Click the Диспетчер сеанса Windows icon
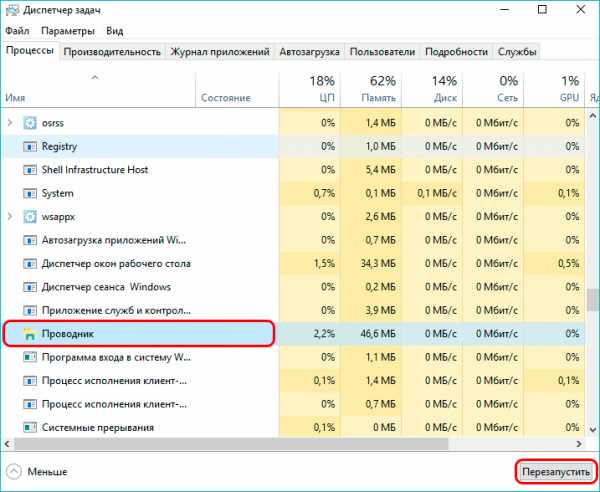 [30, 287]
